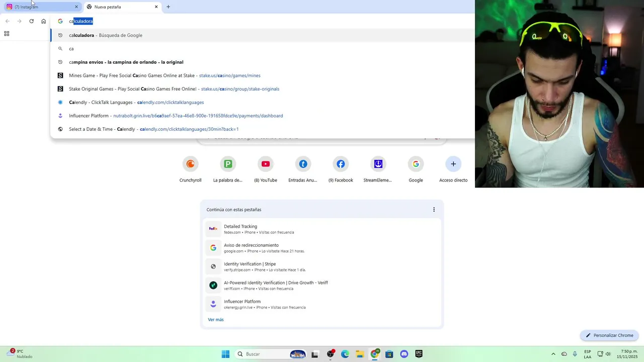The width and height of the screenshot is (644, 362).
Task: Click the microphone tray icon
Action: (x=575, y=354)
